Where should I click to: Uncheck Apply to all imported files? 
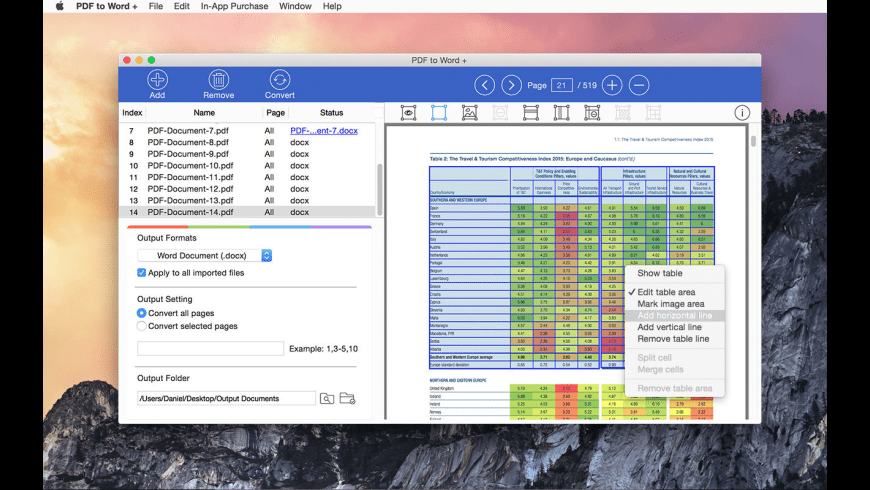tap(142, 272)
